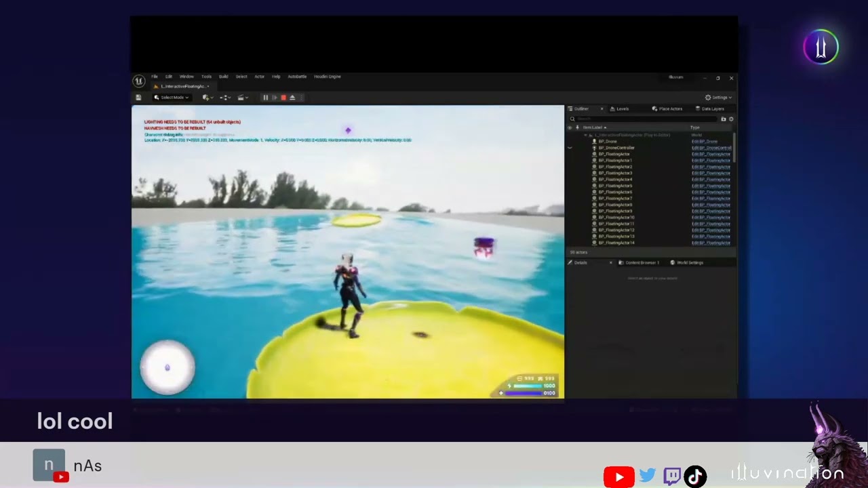Image resolution: width=868 pixels, height=488 pixels.
Task: Switch to the Data Layers tab
Action: tap(709, 108)
